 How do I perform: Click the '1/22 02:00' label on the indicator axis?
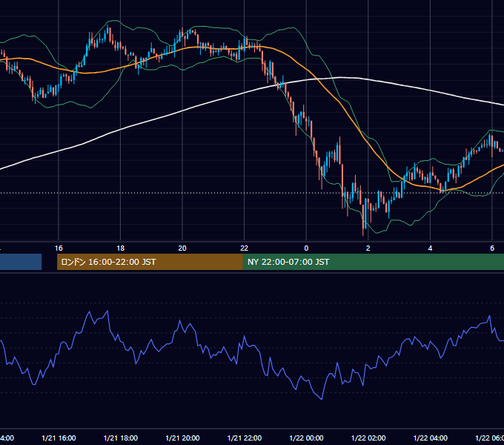[x=368, y=438]
